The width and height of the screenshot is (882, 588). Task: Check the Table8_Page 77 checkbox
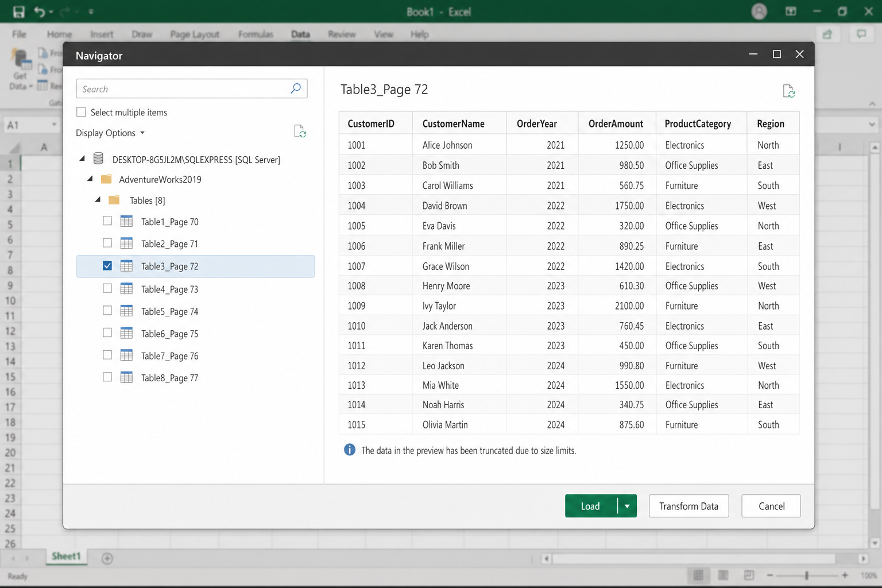coord(107,377)
